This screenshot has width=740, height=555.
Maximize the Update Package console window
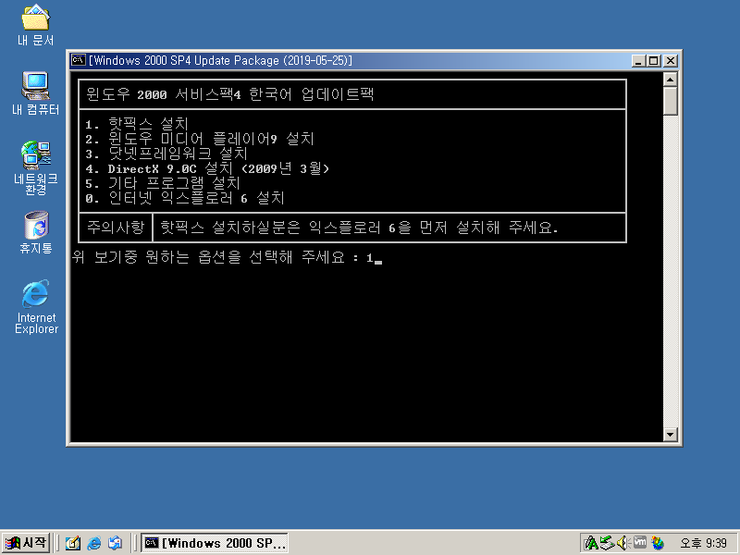[654, 61]
